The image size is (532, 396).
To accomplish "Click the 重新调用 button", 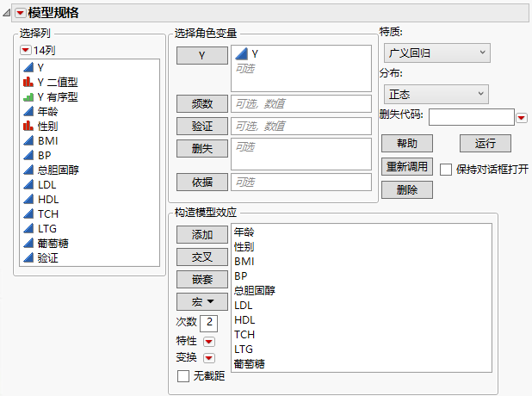I will (407, 166).
